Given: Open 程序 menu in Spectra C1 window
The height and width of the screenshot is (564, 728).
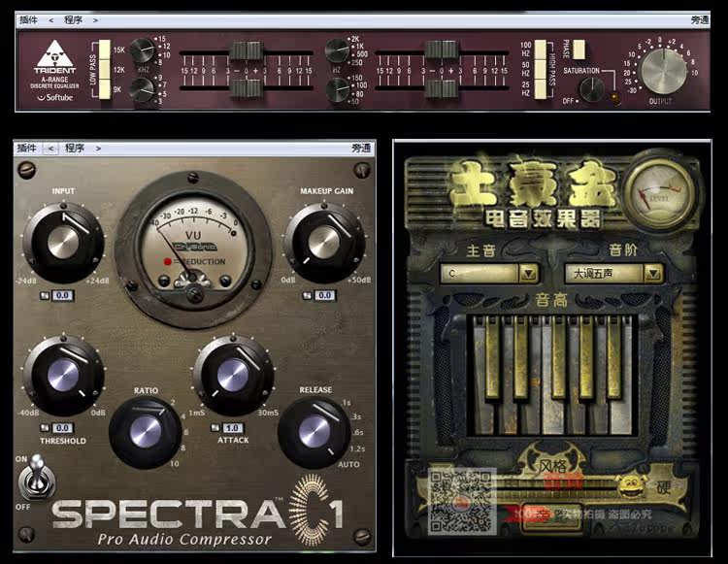Looking at the screenshot, I should point(75,149).
